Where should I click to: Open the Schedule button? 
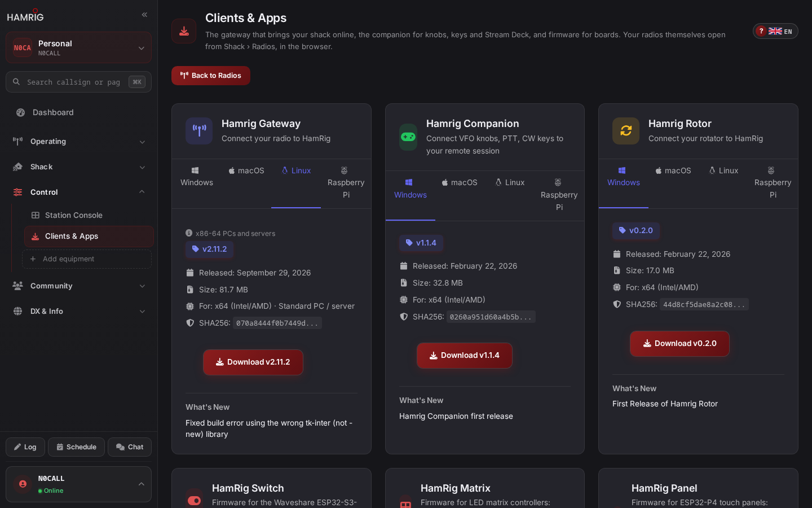[x=76, y=447]
